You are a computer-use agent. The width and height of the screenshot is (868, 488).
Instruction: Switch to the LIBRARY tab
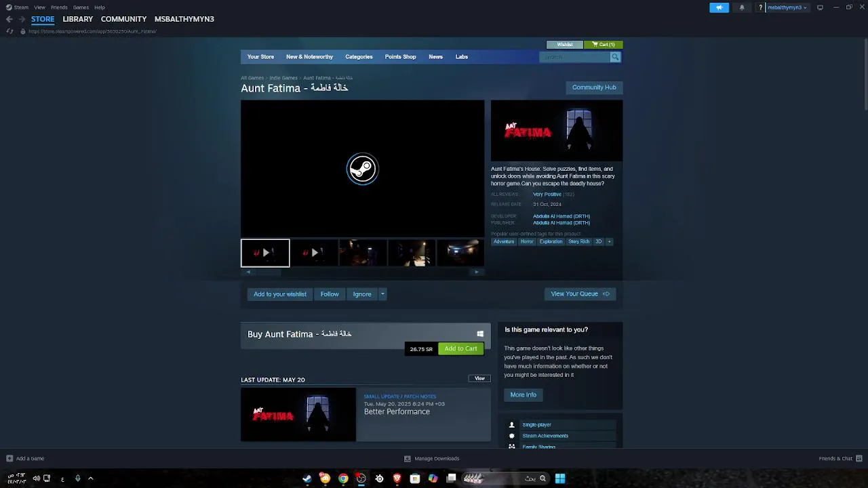point(77,19)
